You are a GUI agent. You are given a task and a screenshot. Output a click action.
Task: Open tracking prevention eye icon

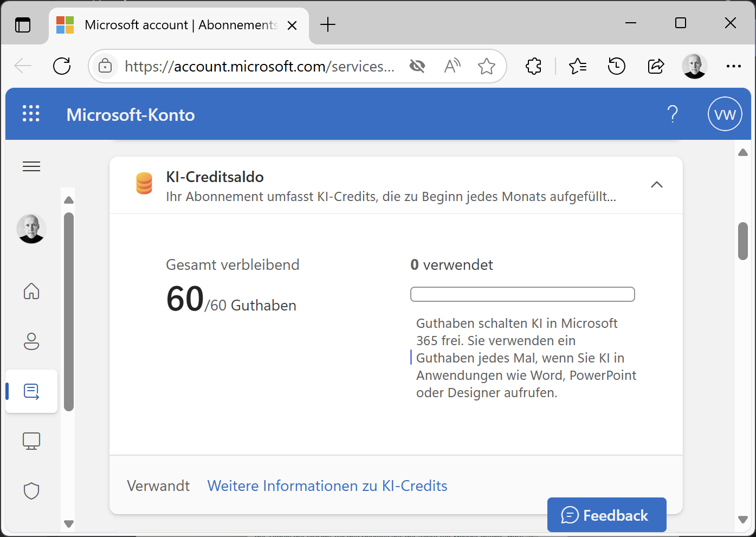click(417, 66)
